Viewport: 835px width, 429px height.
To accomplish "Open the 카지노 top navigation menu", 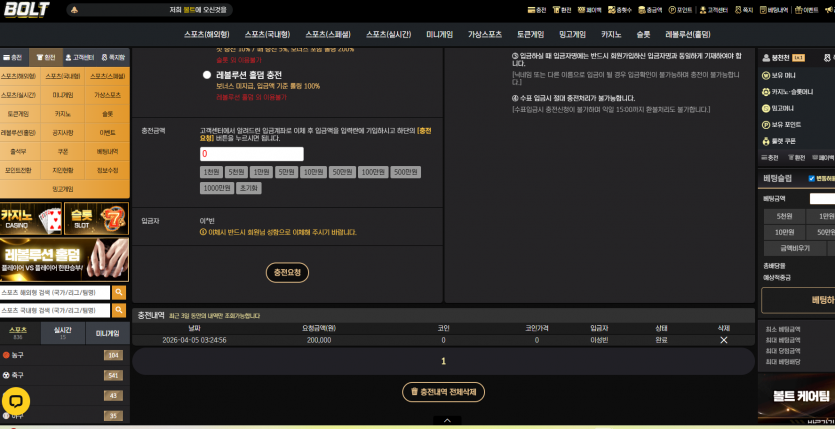I will pos(611,35).
